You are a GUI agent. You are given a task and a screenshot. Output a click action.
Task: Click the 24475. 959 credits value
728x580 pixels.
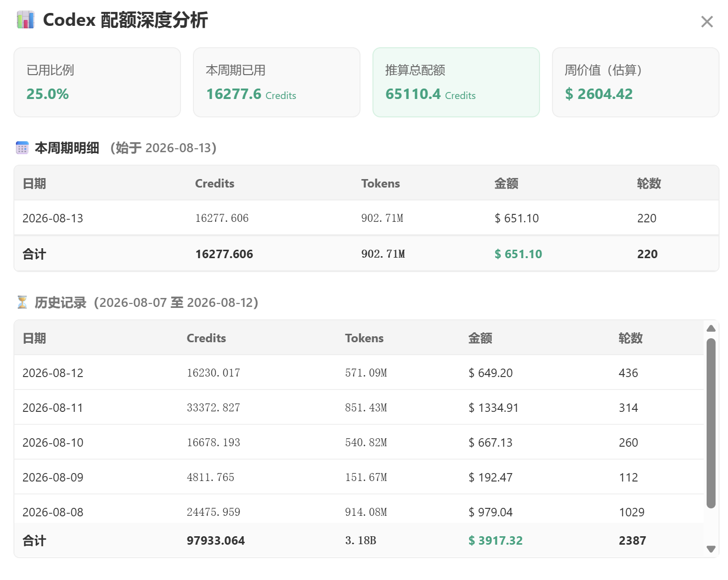point(213,512)
